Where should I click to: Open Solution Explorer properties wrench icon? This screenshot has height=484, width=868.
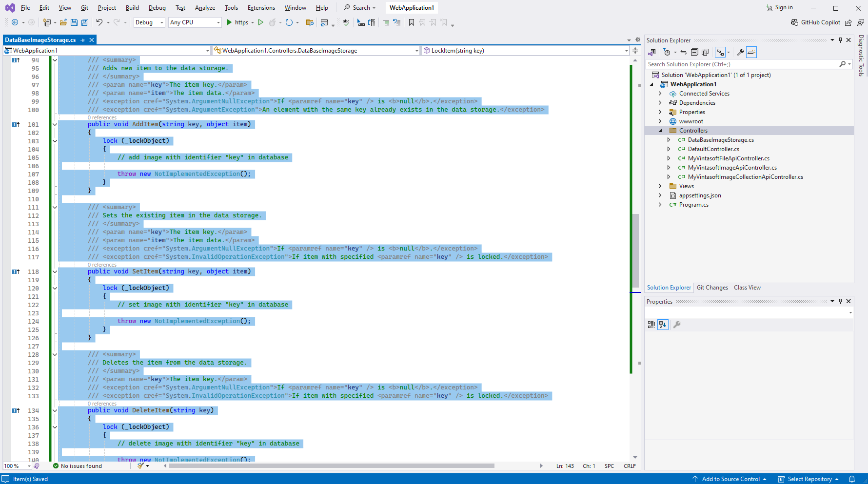(x=740, y=52)
